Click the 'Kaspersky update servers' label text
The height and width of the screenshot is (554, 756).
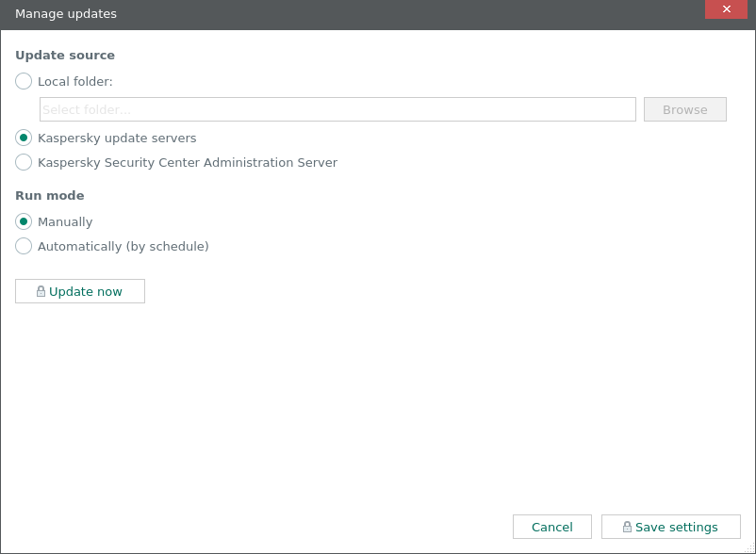tap(117, 138)
